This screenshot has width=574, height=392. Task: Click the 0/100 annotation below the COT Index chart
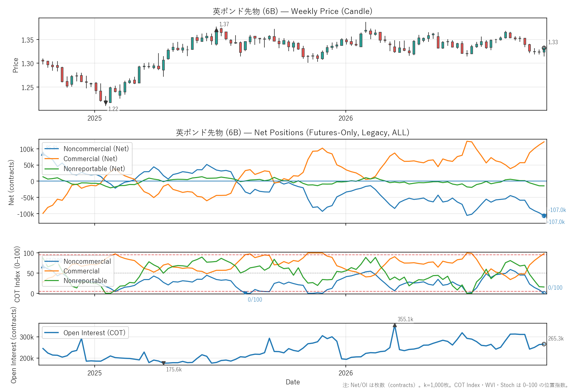[255, 300]
